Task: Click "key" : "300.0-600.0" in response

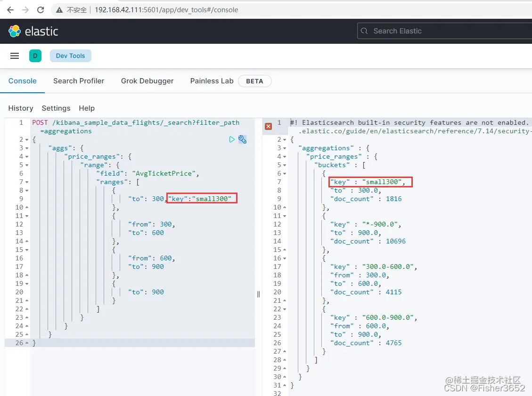Action: point(374,267)
